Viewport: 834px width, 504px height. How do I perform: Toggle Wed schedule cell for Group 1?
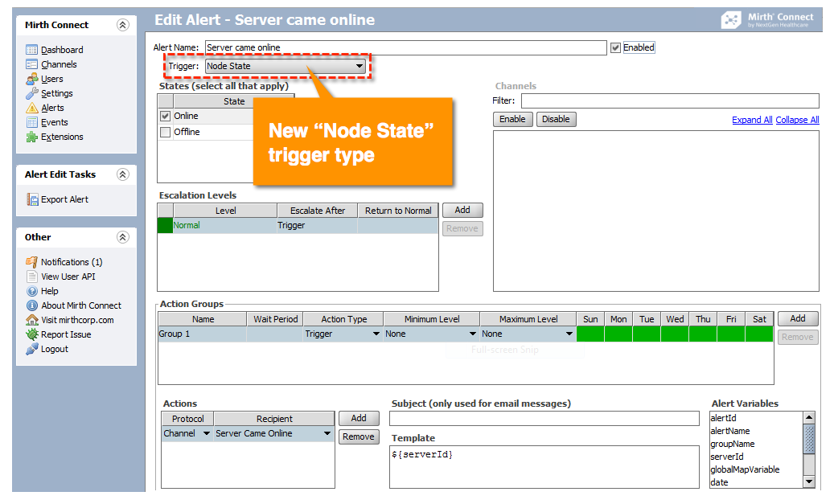tap(675, 334)
